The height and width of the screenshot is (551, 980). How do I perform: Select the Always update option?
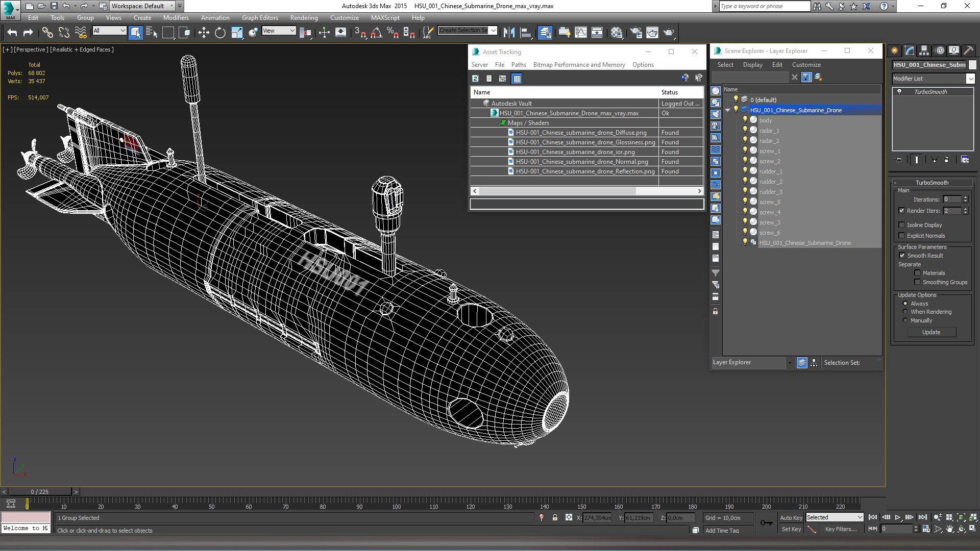905,304
